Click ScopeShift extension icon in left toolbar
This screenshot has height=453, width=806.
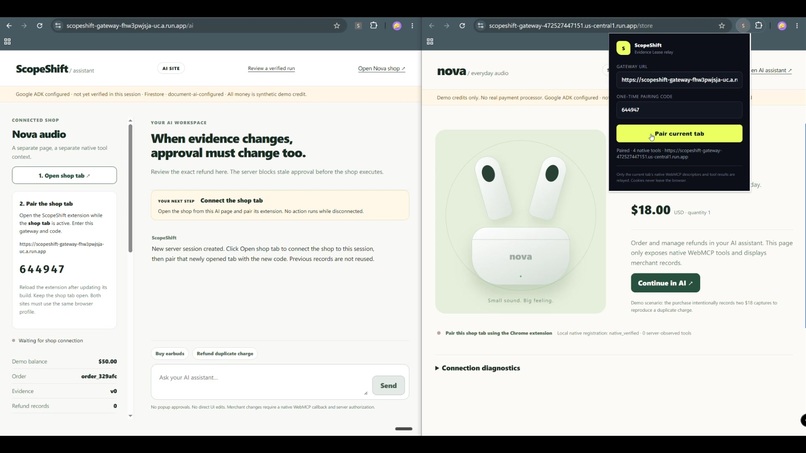point(358,25)
